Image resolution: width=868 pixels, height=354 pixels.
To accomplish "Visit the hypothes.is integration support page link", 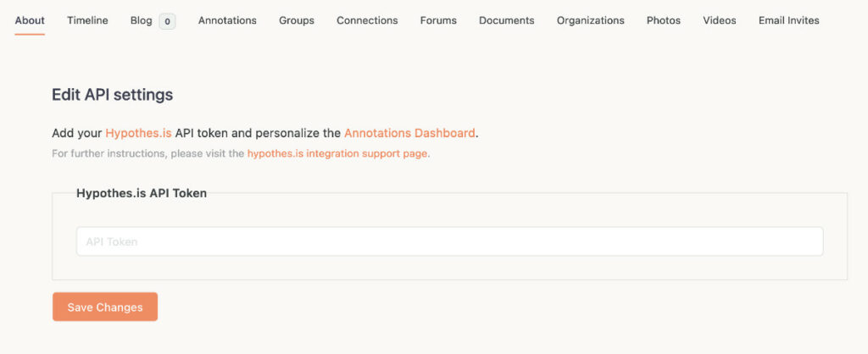I will click(337, 154).
